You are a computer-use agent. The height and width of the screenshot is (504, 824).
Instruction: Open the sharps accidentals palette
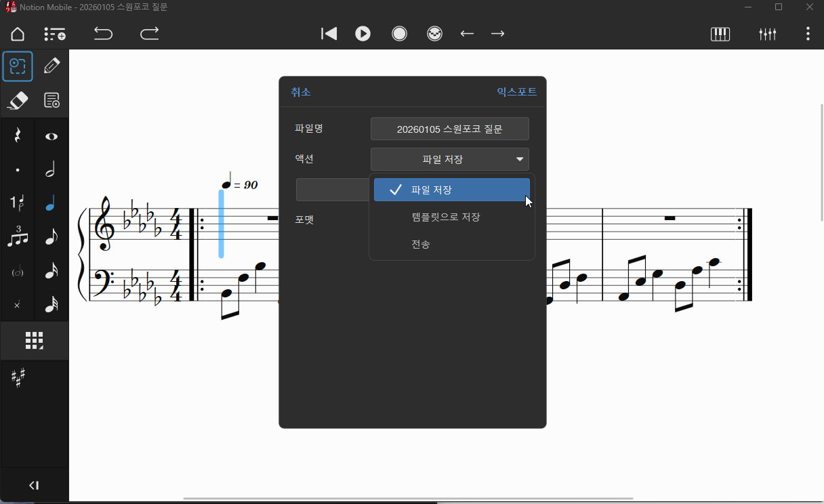18,378
